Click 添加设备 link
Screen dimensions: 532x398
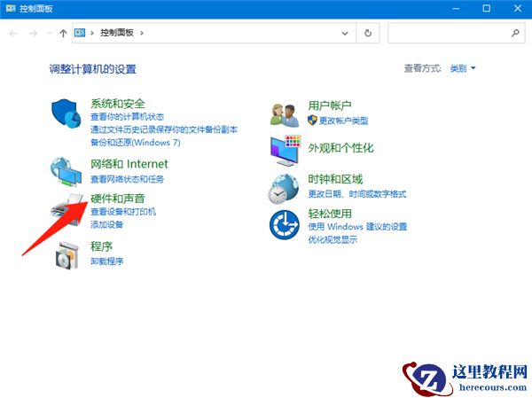click(x=106, y=224)
